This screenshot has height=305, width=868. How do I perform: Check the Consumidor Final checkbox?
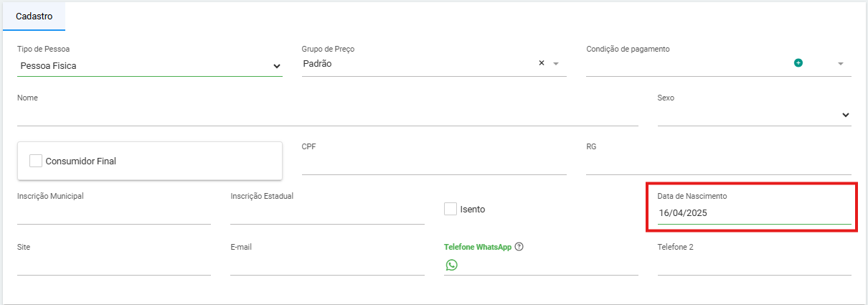(x=36, y=161)
